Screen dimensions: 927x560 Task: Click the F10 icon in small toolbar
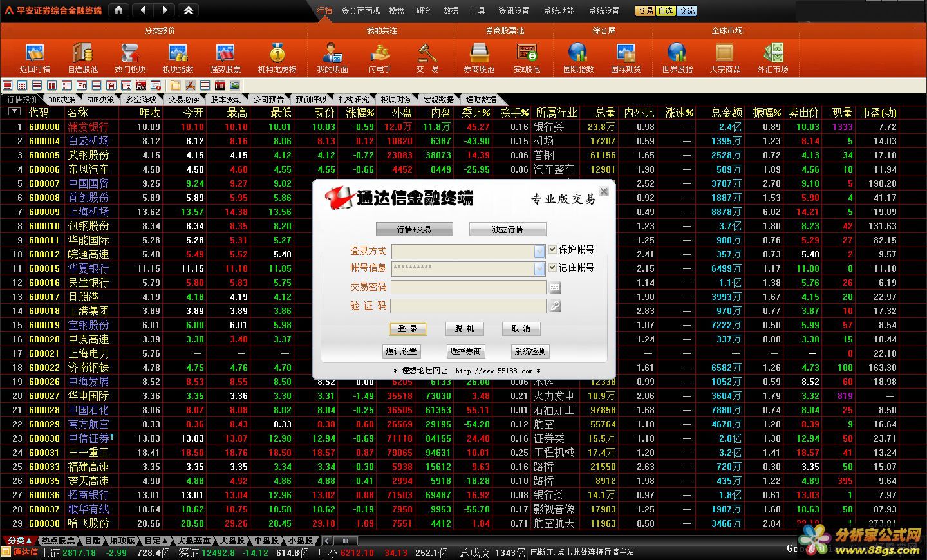point(82,86)
